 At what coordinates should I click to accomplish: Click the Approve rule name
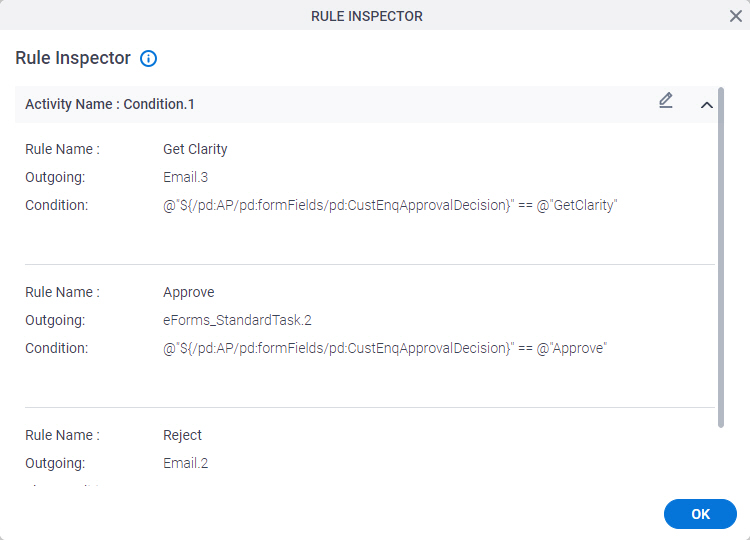[188, 292]
